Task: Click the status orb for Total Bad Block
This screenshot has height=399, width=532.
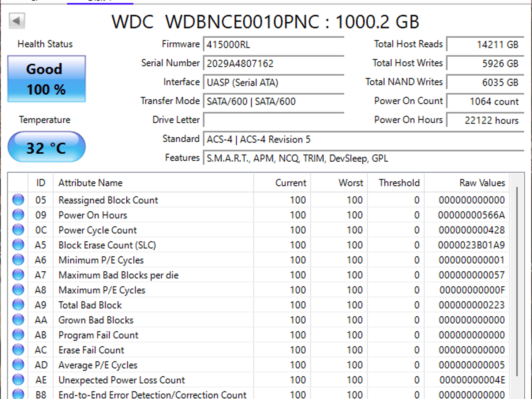Action: 18,305
